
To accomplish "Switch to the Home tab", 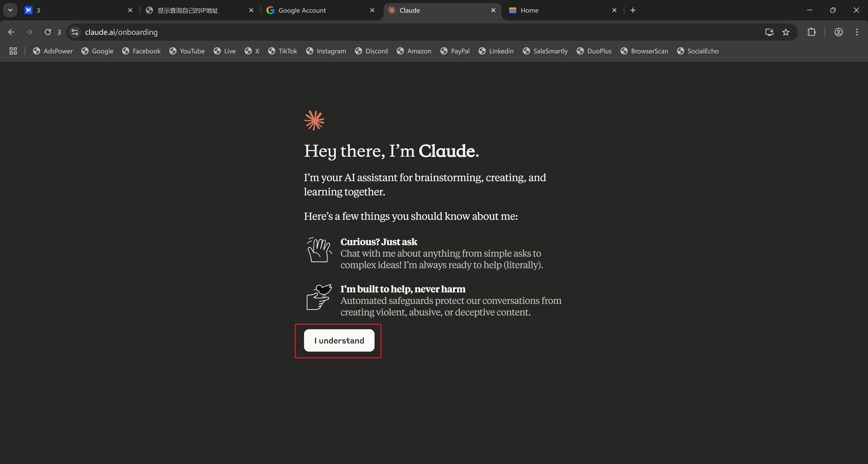I will coord(563,10).
